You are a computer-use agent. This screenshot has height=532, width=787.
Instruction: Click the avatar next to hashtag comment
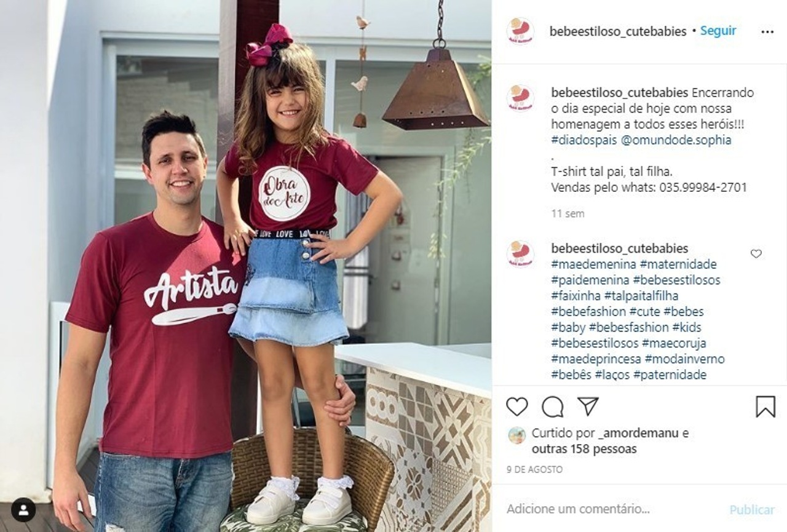coord(520,254)
